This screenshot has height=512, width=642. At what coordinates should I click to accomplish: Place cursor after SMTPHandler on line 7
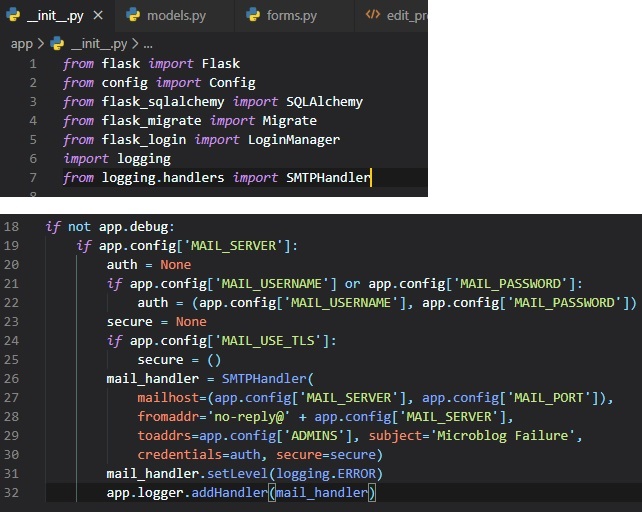pos(372,178)
